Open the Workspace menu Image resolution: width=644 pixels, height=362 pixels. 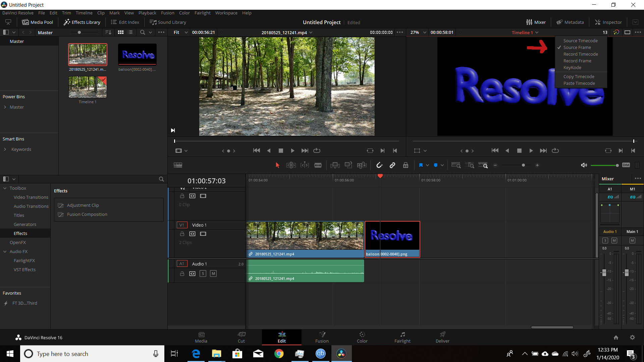[226, 13]
